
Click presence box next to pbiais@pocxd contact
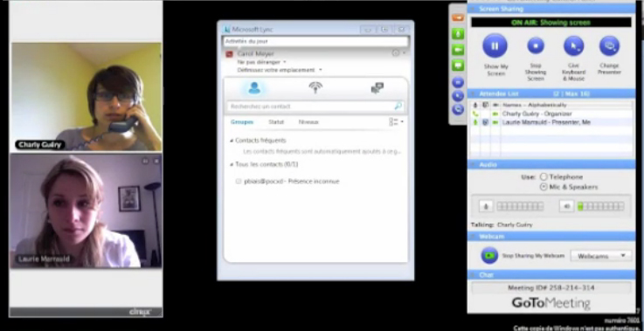coord(239,182)
